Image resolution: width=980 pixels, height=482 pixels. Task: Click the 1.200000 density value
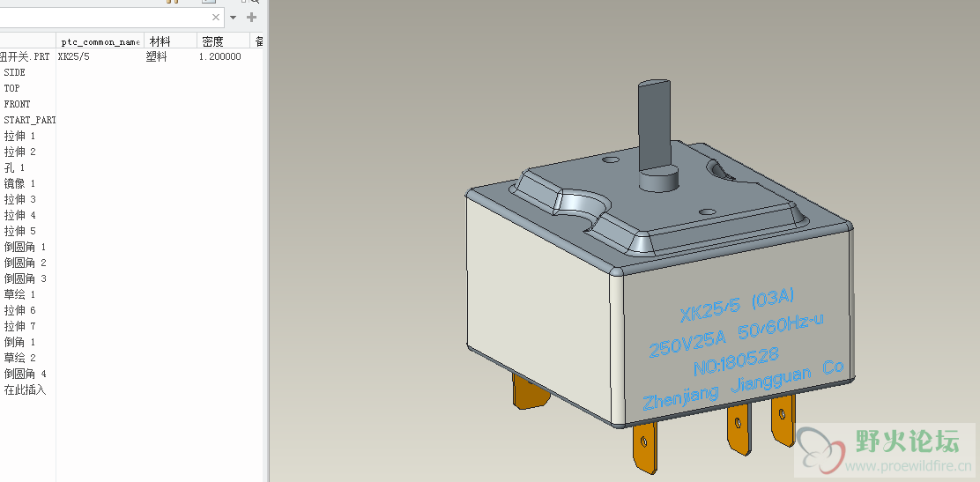pos(220,57)
